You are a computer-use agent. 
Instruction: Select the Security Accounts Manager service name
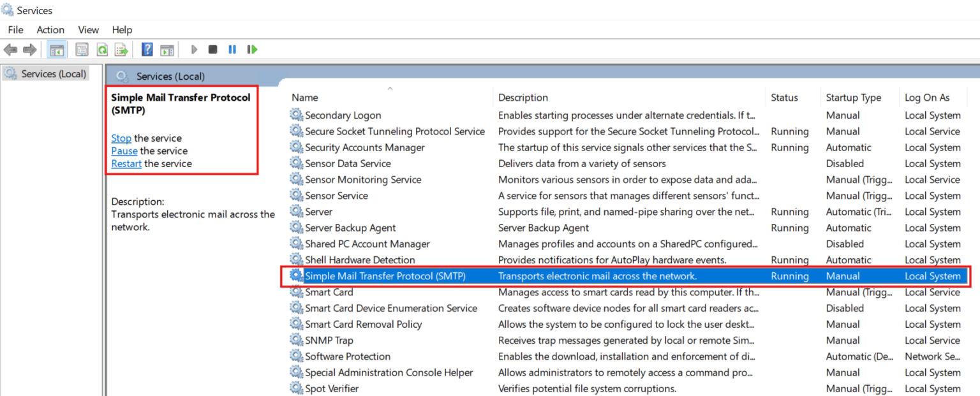click(365, 147)
